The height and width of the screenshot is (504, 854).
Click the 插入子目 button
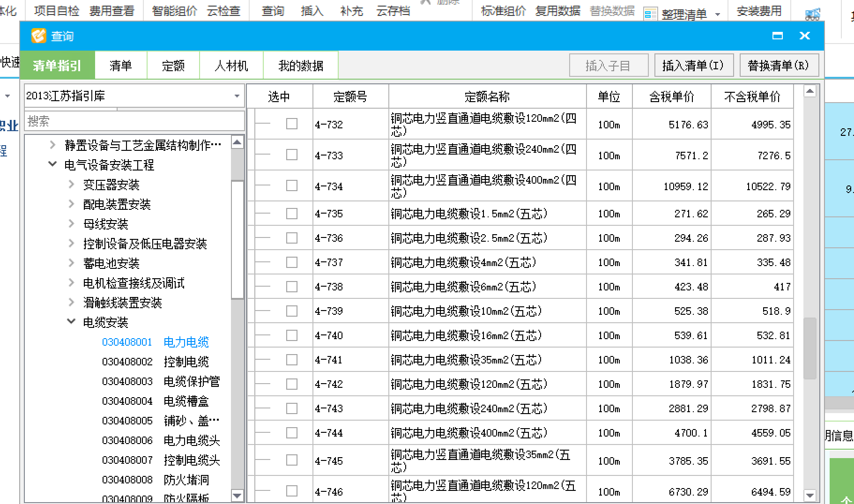[x=609, y=66]
